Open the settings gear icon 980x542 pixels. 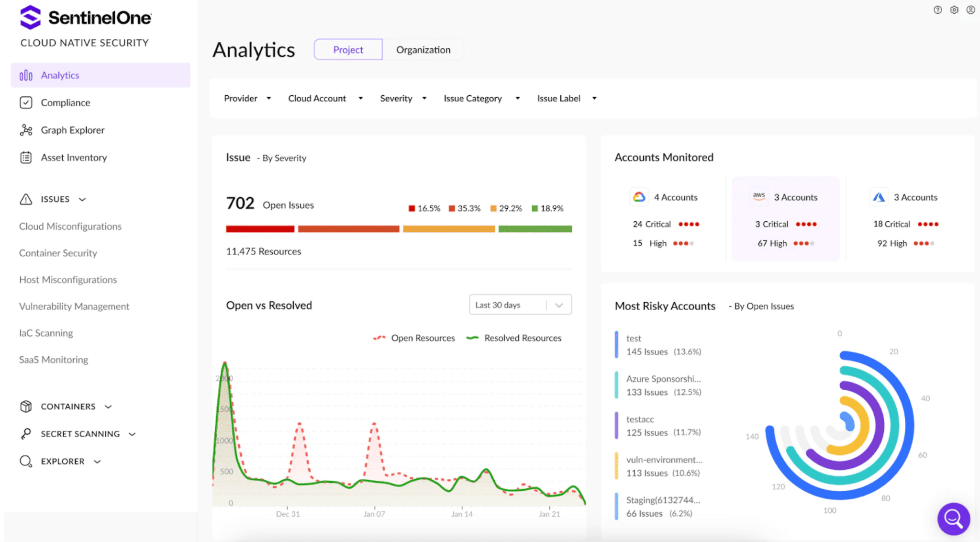(x=954, y=10)
